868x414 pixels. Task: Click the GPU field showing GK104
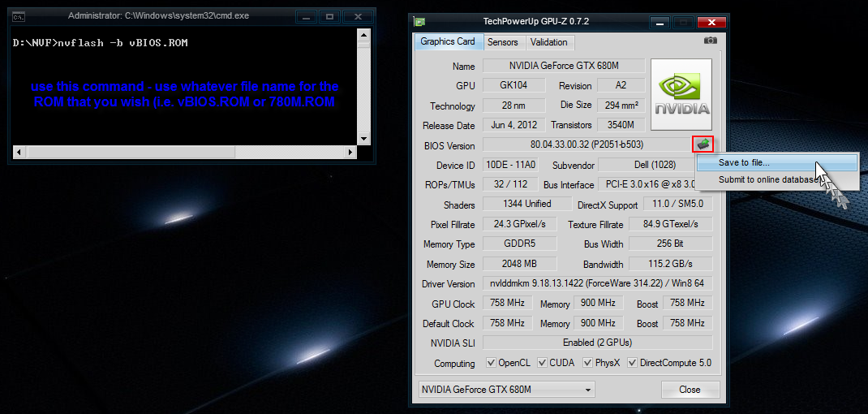click(514, 84)
